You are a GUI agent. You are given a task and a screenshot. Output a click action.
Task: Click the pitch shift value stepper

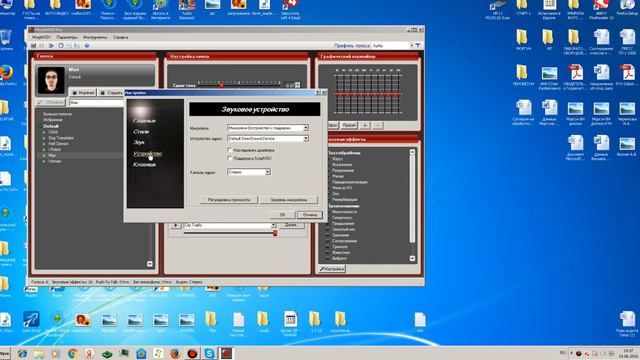(298, 85)
